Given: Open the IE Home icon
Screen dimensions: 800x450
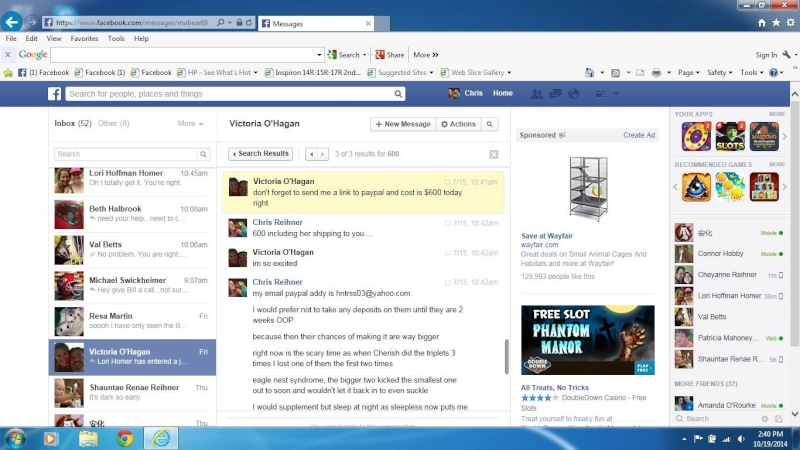Looking at the screenshot, I should 762,22.
